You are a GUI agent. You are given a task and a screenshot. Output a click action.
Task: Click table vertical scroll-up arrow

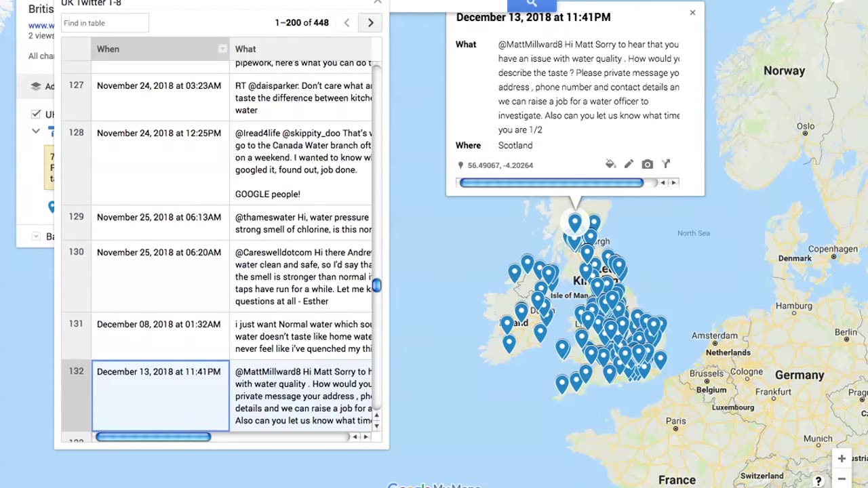[376, 415]
